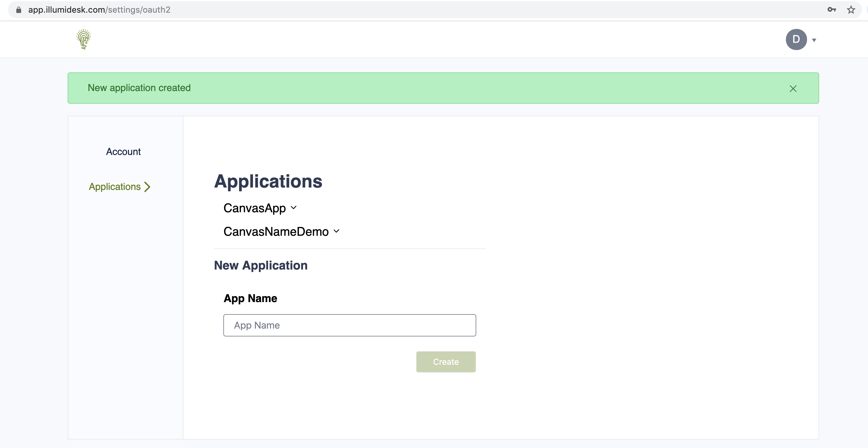Click the user avatar with letter D
The width and height of the screenshot is (868, 448).
pos(796,39)
